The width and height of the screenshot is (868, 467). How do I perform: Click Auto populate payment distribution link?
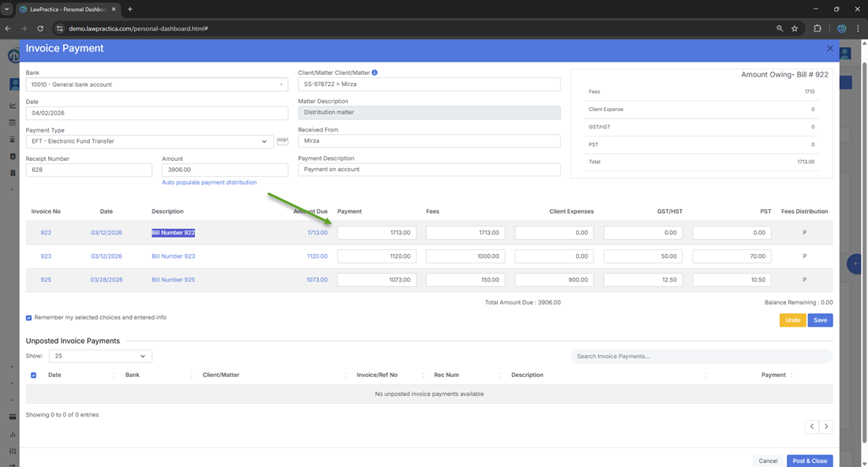point(209,182)
